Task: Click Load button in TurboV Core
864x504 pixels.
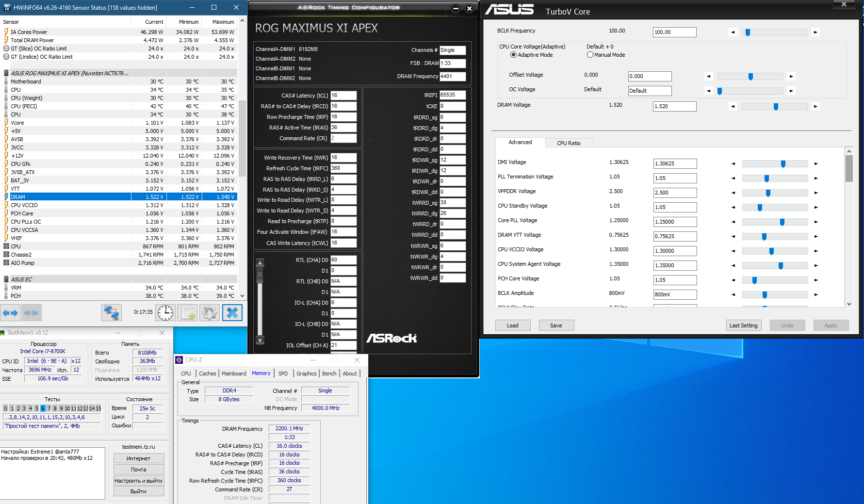Action: coord(513,325)
